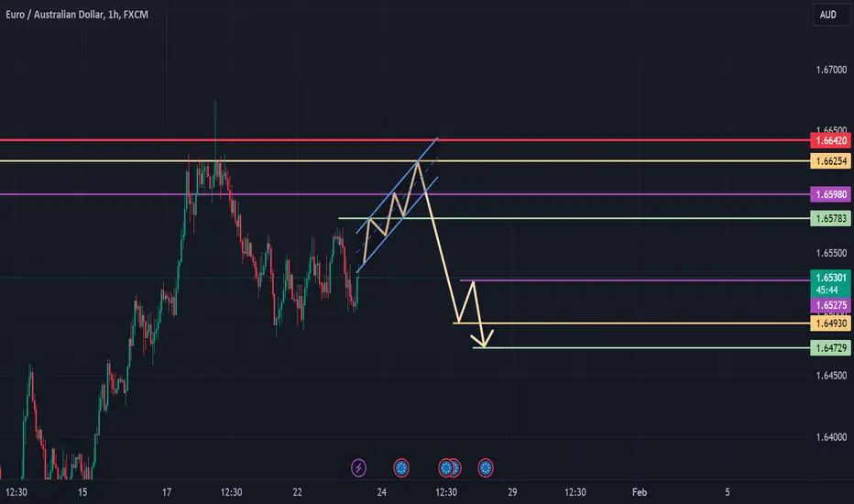This screenshot has width=854, height=504.
Task: Click the 1.65500 price scale value
Action: (831, 253)
